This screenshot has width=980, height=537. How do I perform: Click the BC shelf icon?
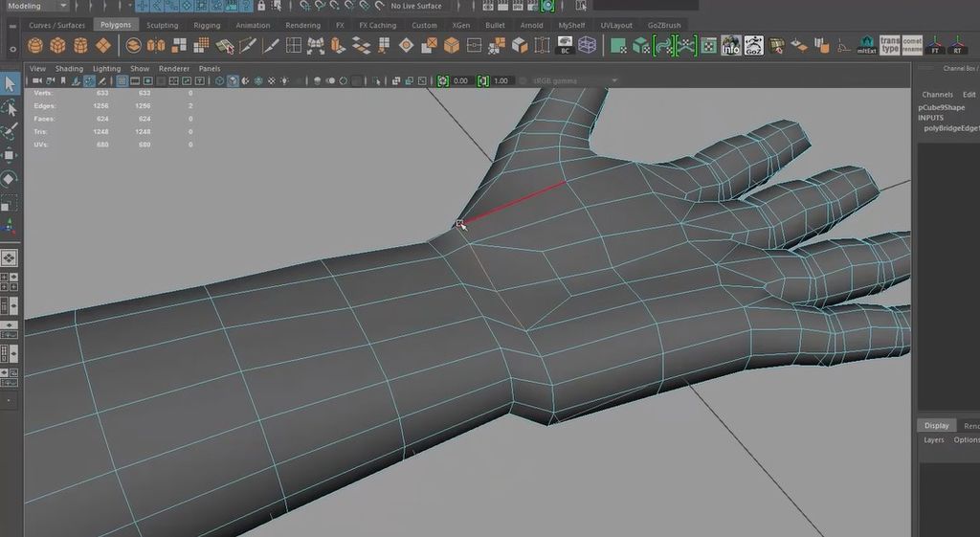(565, 46)
